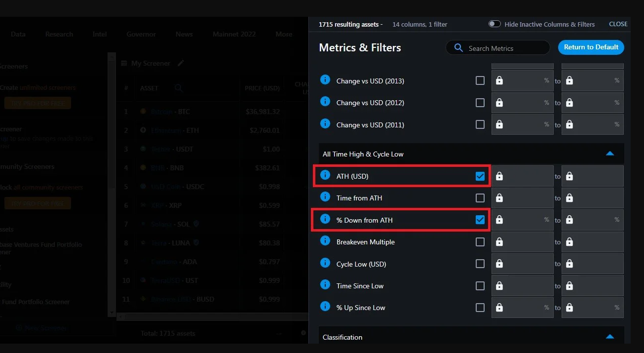Click lock icon in ATH (USD) maximum field

point(569,176)
